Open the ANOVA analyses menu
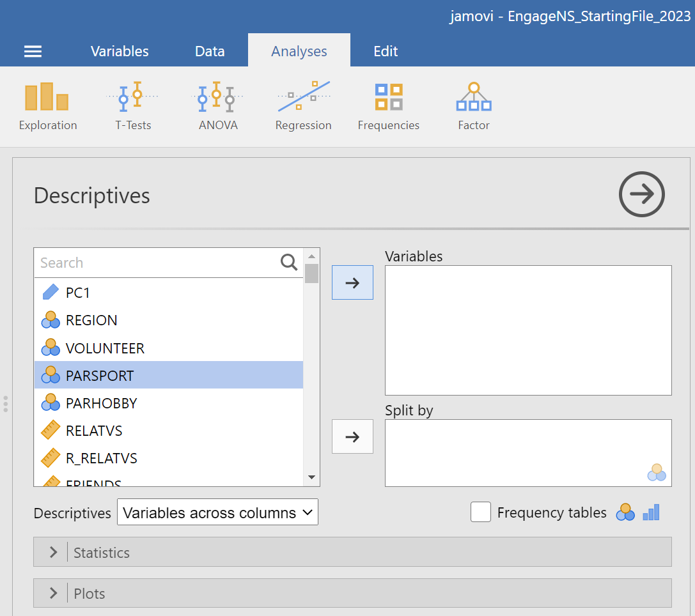The width and height of the screenshot is (695, 616). (218, 106)
